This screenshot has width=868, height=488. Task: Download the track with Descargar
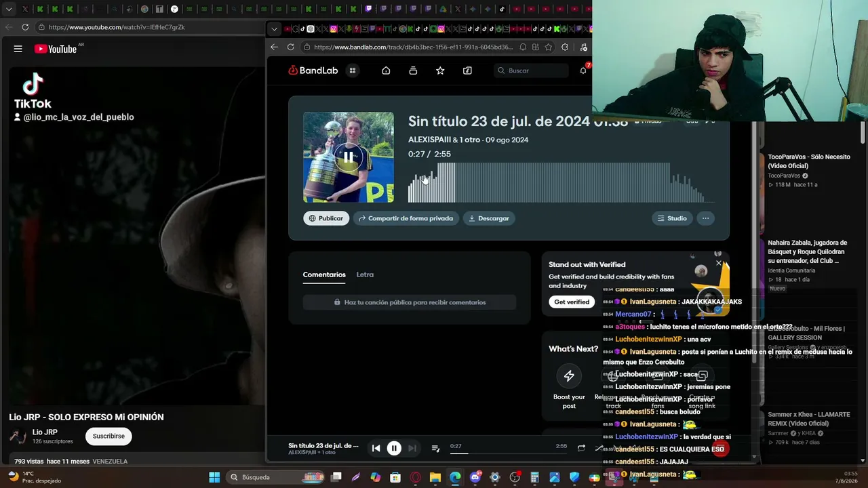489,218
